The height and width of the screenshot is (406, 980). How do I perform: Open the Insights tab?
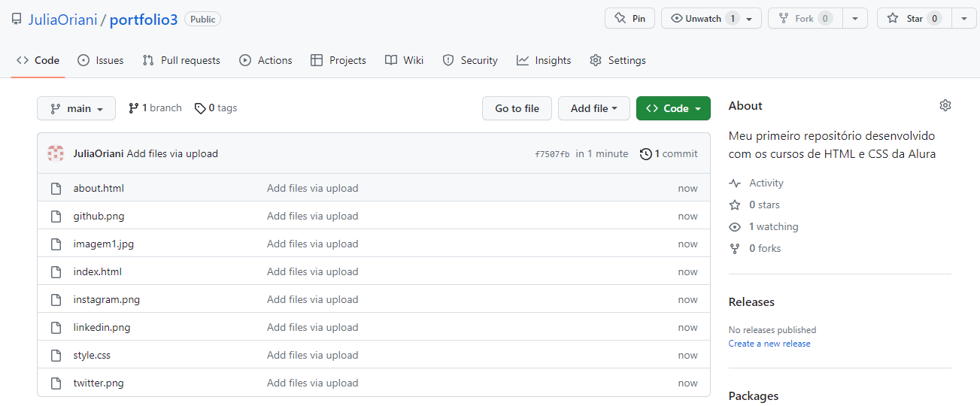544,60
